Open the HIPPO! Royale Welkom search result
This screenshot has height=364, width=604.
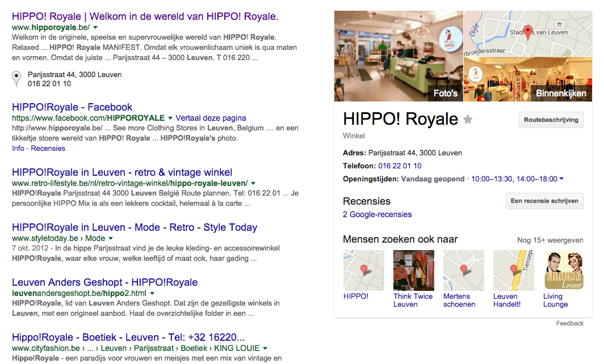click(x=145, y=16)
